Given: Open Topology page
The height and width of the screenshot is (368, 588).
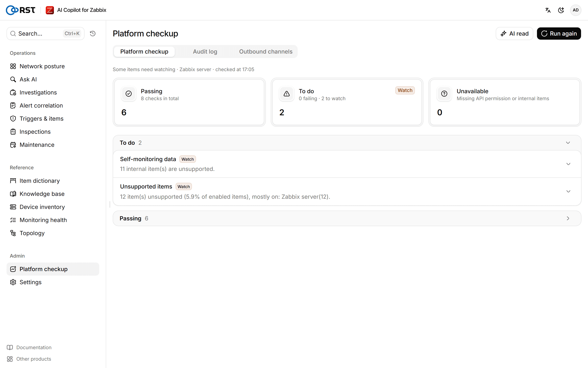Looking at the screenshot, I should 53,233.
